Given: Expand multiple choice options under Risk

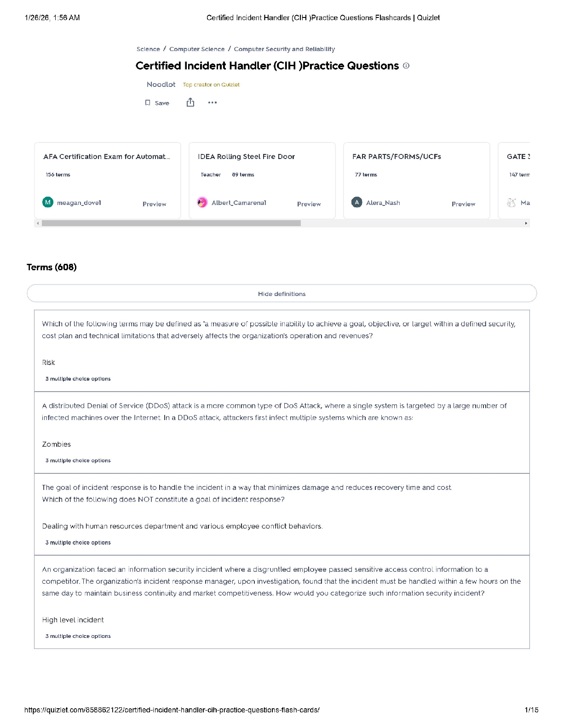Looking at the screenshot, I should point(78,379).
